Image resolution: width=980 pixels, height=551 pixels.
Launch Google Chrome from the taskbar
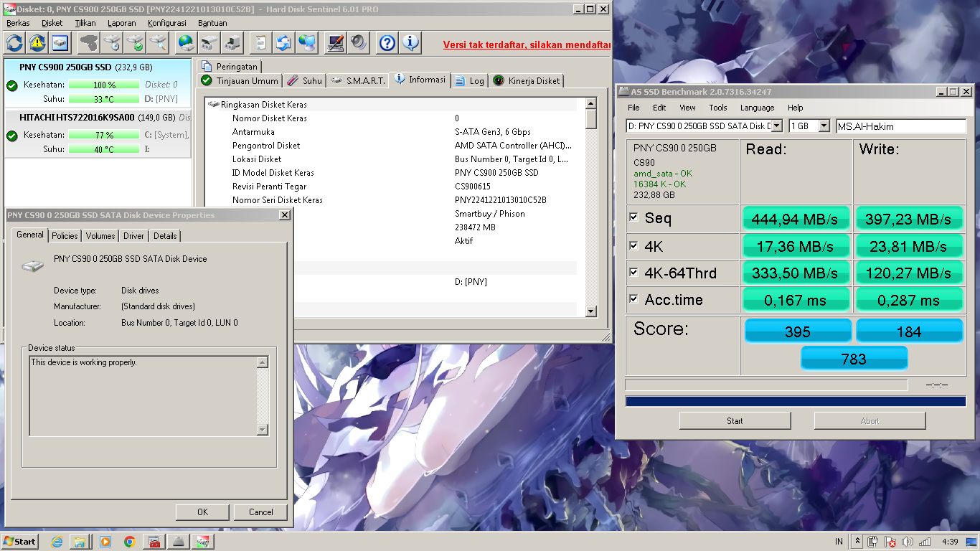(x=129, y=542)
